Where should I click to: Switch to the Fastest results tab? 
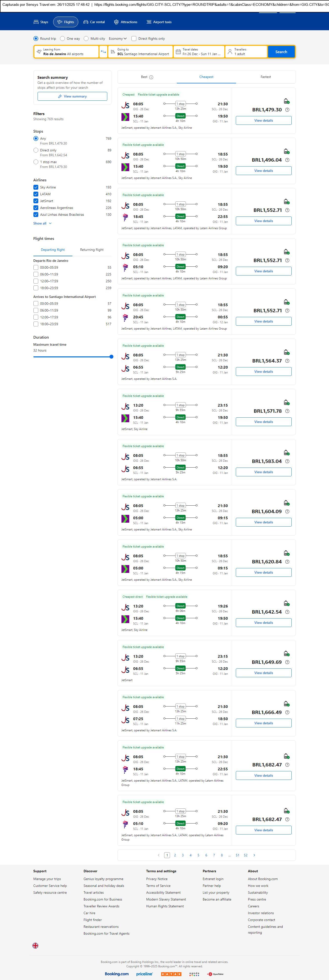(x=265, y=77)
